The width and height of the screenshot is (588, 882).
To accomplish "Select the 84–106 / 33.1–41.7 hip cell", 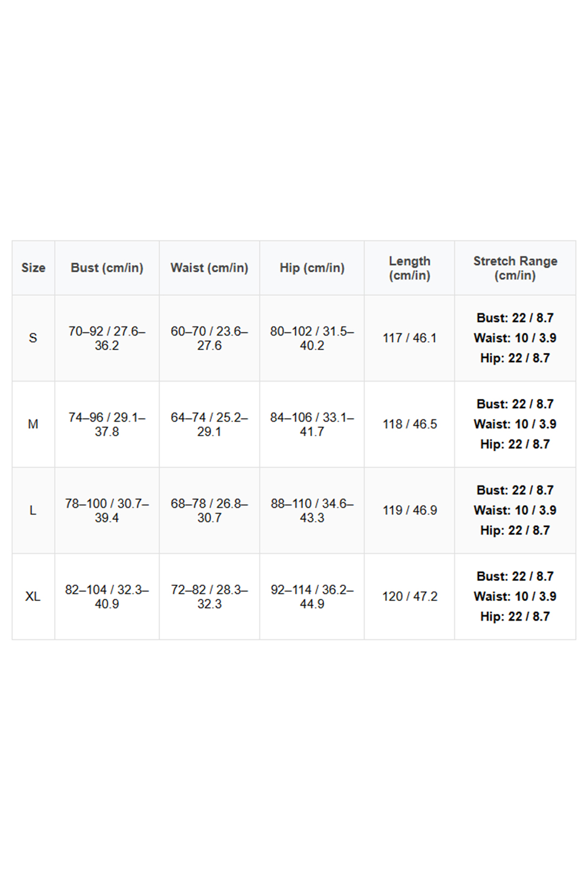I will [312, 424].
